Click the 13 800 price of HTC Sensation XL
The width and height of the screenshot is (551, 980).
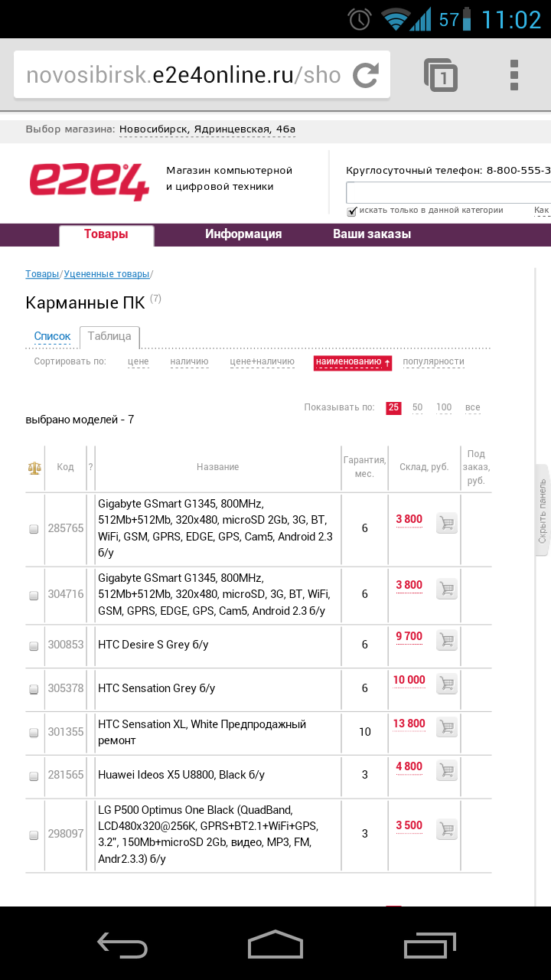pos(409,724)
